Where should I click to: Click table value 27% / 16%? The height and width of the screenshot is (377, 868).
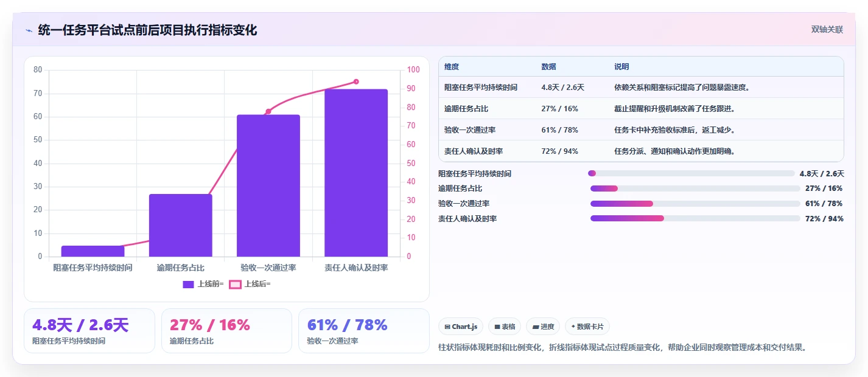(x=559, y=109)
